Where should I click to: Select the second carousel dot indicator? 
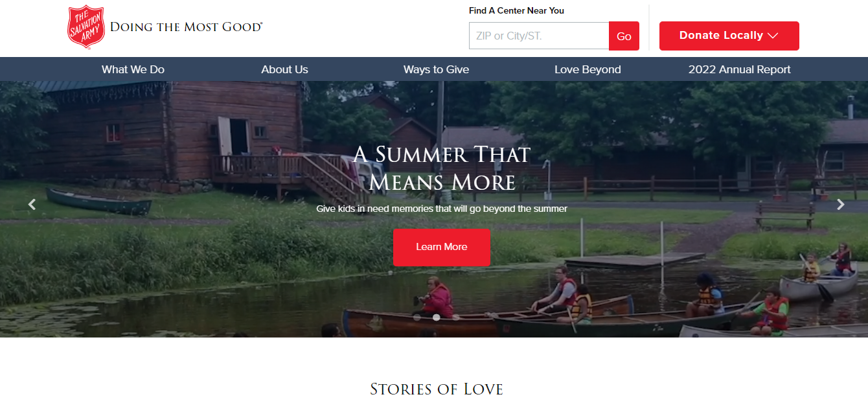coord(437,317)
